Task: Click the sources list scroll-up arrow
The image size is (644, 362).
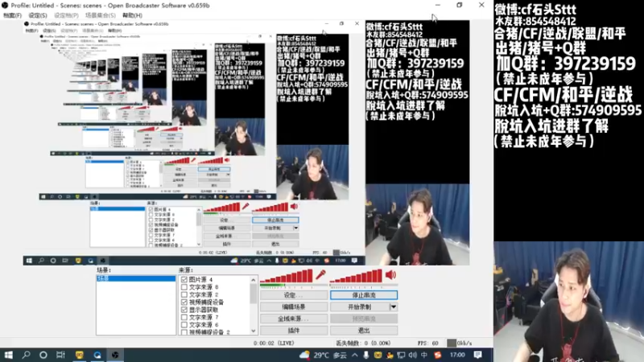Action: (254, 280)
